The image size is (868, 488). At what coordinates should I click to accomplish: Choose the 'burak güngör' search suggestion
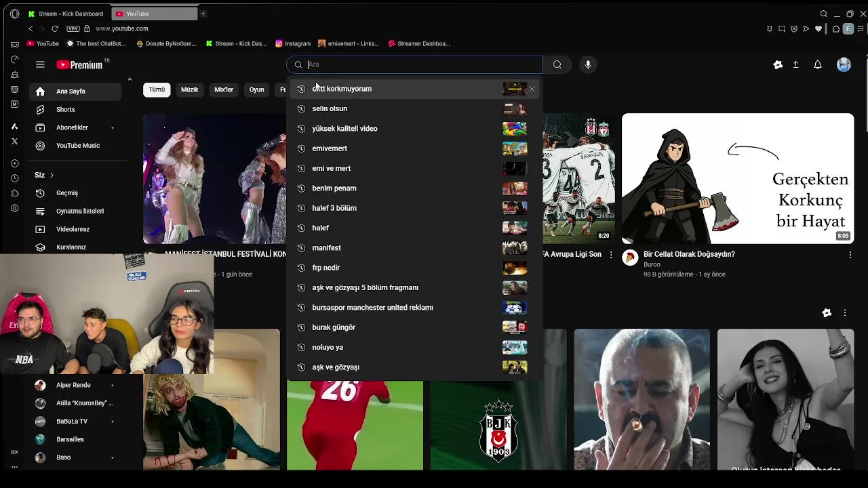pyautogui.click(x=414, y=327)
